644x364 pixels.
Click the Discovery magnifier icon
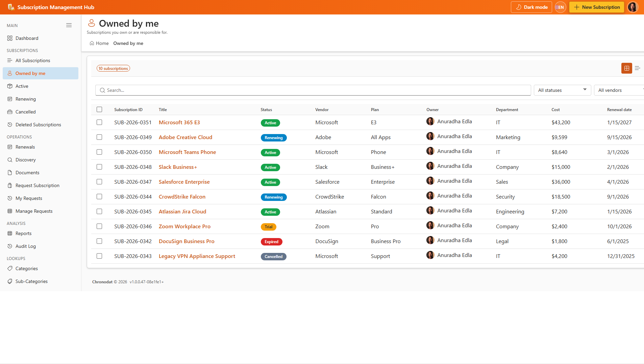[x=10, y=160]
